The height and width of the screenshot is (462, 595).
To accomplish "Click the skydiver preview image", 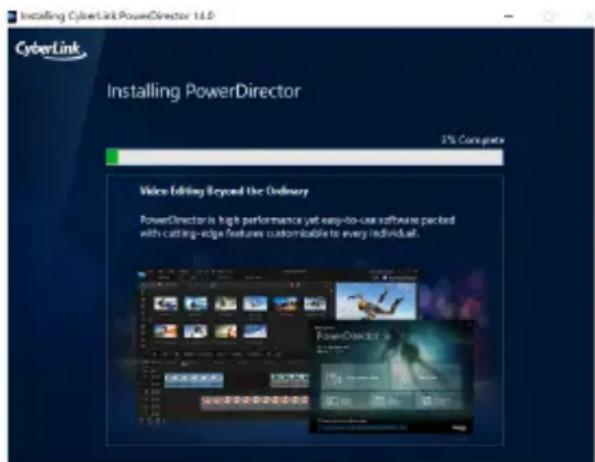I will (x=376, y=301).
